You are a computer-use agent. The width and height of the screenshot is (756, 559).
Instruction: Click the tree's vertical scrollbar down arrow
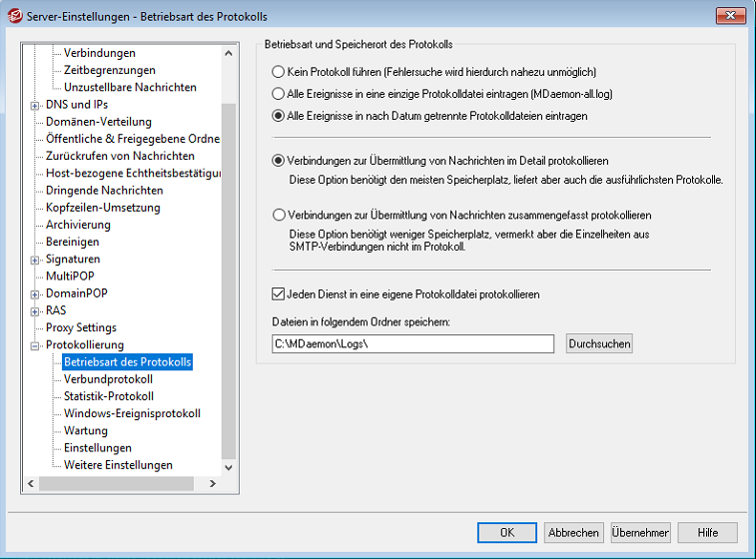(x=229, y=466)
